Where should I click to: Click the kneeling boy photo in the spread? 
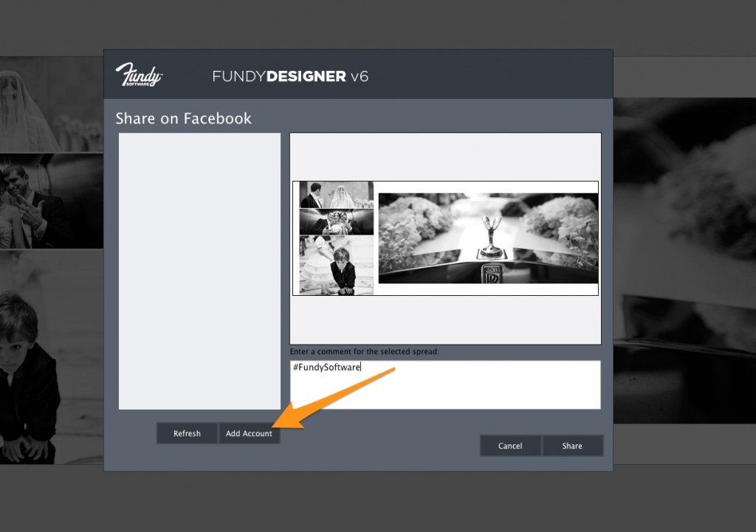[x=337, y=265]
